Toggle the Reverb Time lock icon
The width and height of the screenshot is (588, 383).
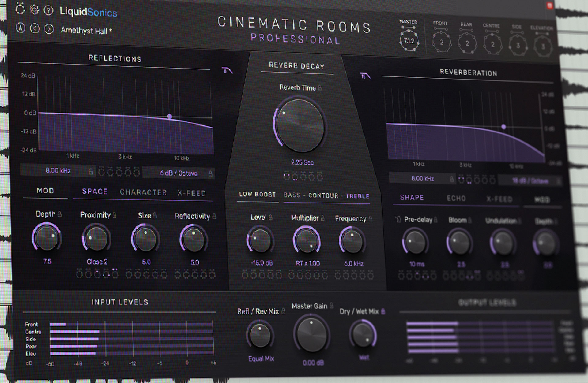coord(320,88)
